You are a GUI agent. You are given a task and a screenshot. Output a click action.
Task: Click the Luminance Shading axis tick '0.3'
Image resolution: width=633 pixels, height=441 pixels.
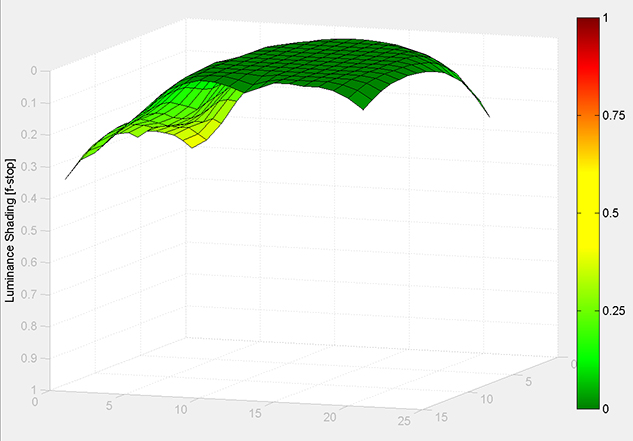coord(28,166)
